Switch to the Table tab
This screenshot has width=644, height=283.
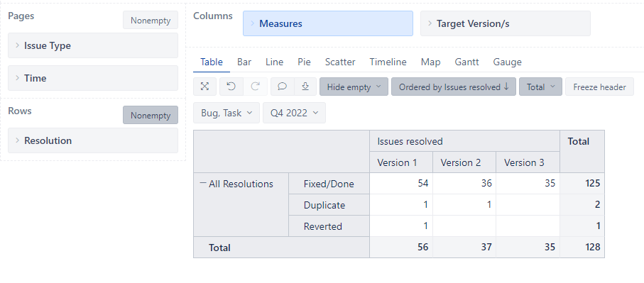click(x=212, y=62)
